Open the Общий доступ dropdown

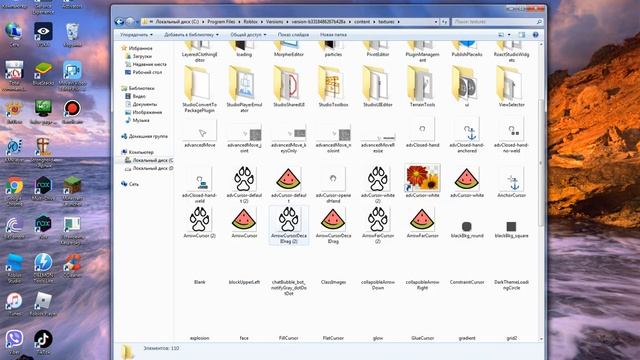click(x=248, y=35)
